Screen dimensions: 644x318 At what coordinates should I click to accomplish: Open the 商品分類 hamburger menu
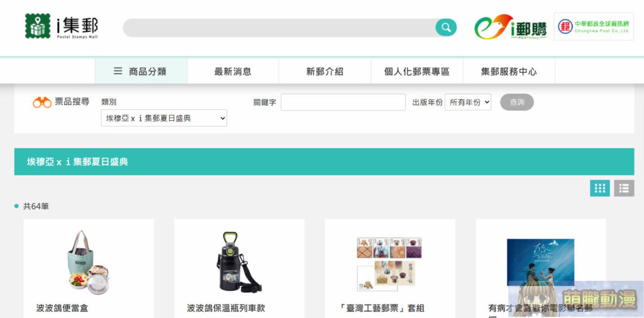[141, 72]
